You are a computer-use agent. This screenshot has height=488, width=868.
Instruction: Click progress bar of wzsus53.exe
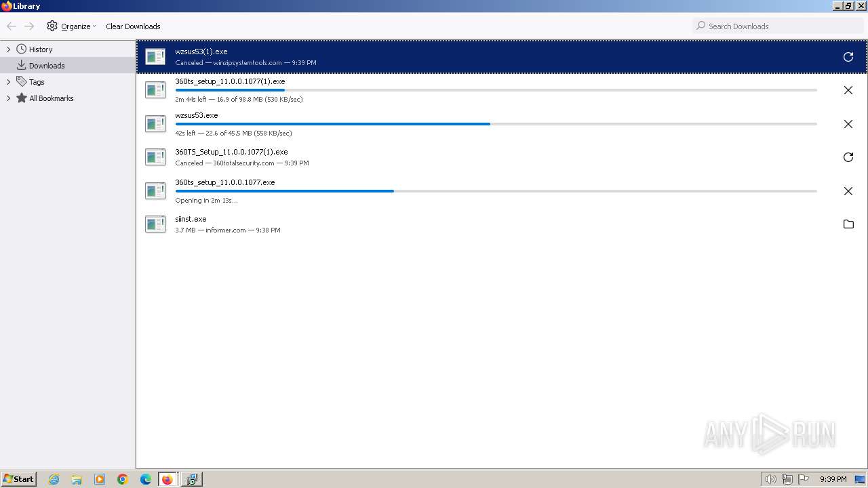coord(496,124)
